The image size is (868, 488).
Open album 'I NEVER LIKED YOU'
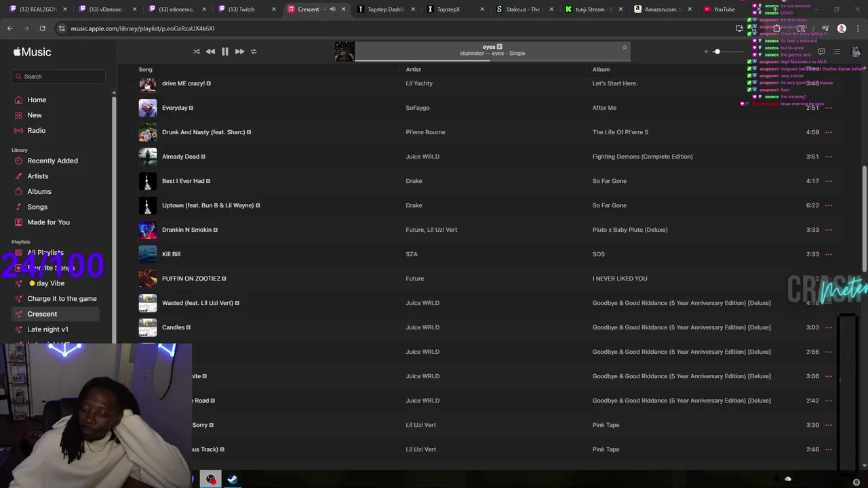620,279
